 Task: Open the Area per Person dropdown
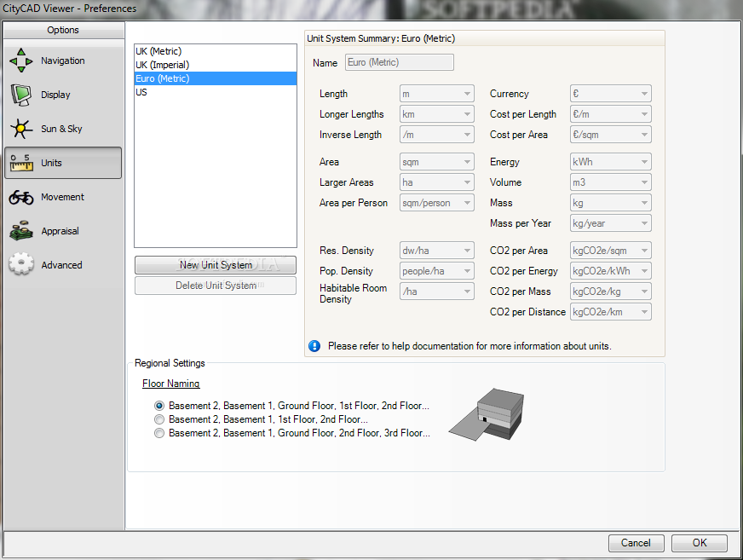pos(436,203)
